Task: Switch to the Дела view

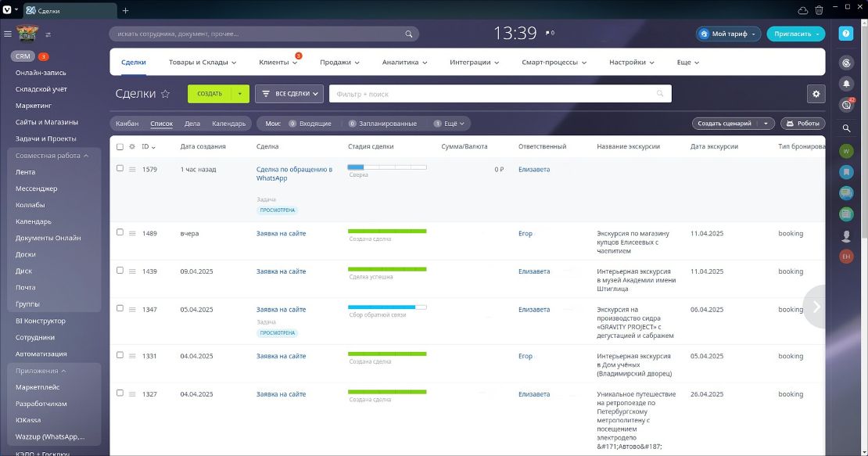Action: (192, 124)
